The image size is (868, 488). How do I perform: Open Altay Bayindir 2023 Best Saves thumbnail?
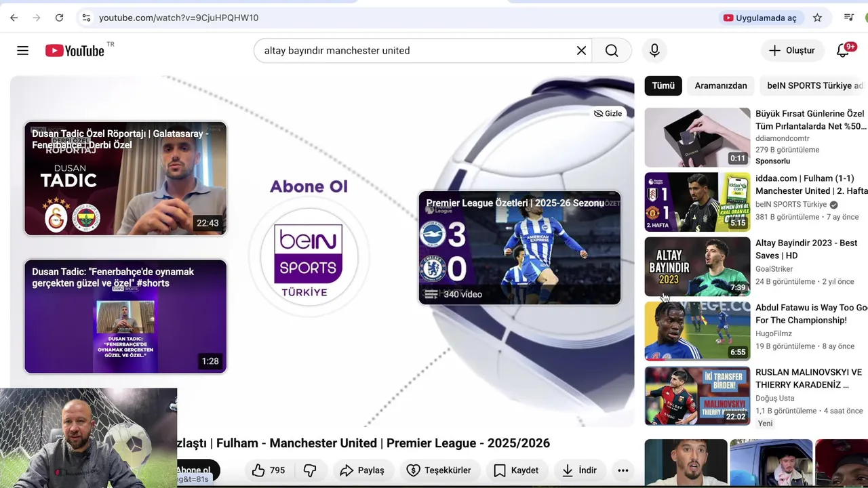(697, 266)
